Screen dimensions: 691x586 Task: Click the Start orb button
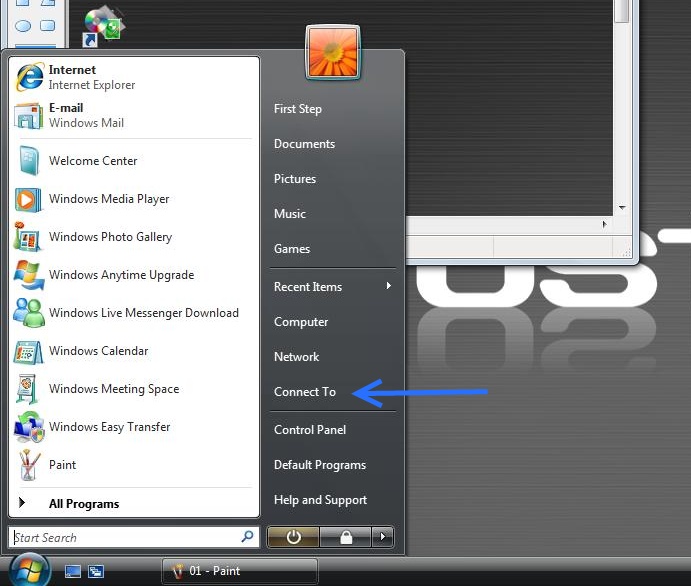(x=29, y=571)
